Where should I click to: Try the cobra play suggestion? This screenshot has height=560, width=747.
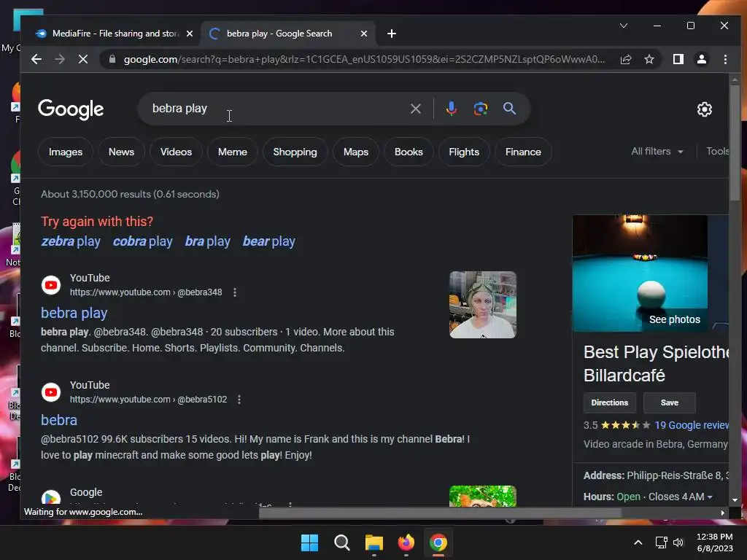click(x=142, y=241)
